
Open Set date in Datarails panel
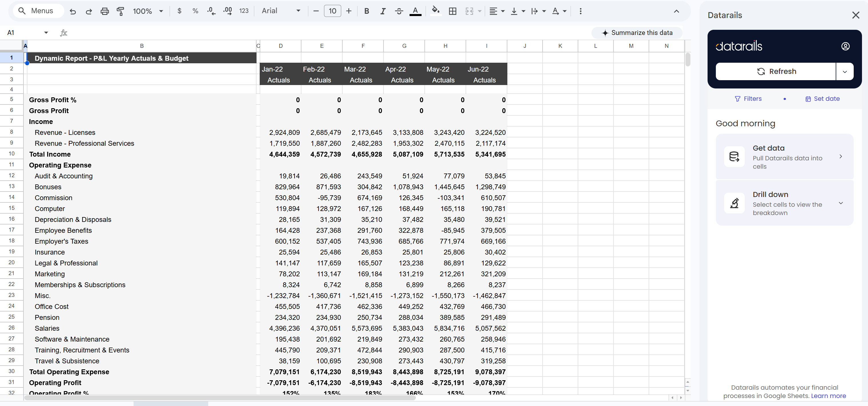(x=822, y=99)
